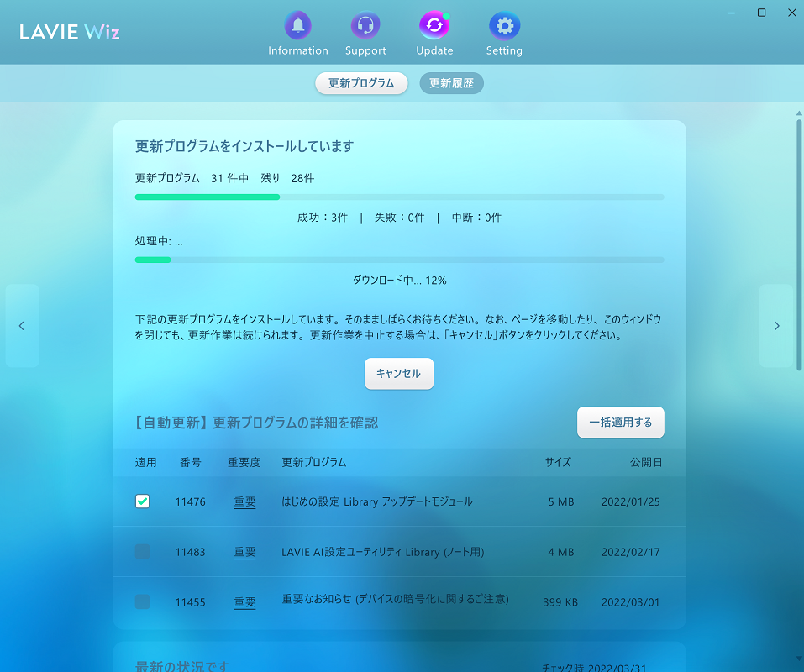The image size is (804, 672).
Task: Click the number 11455 cell
Action: 190,602
